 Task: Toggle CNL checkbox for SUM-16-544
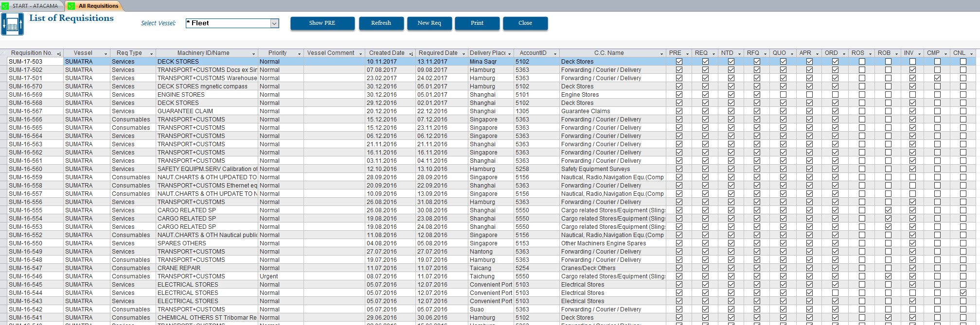pyautogui.click(x=963, y=293)
